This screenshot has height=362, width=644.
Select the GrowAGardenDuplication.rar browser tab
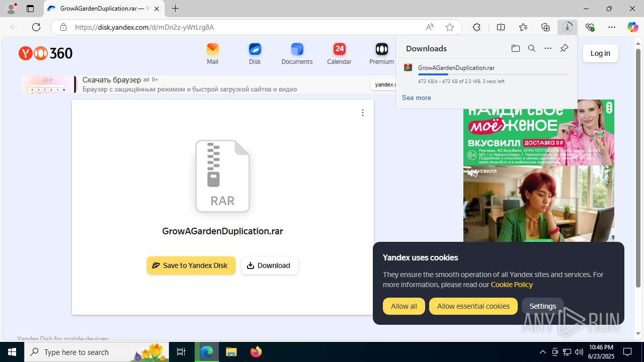[x=104, y=9]
